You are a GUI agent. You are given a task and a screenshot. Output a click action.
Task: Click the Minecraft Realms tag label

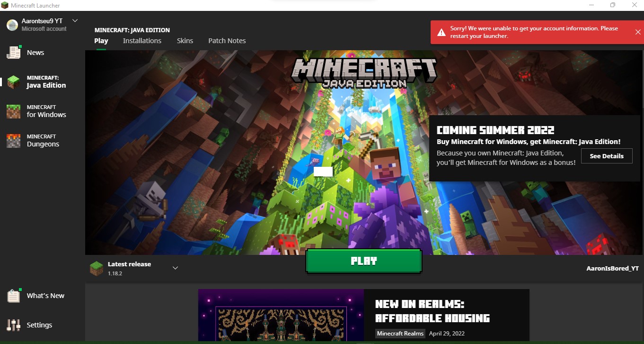(400, 334)
